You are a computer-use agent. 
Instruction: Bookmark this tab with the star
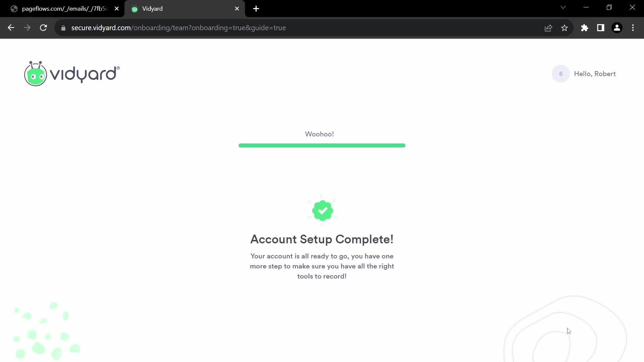pyautogui.click(x=565, y=28)
